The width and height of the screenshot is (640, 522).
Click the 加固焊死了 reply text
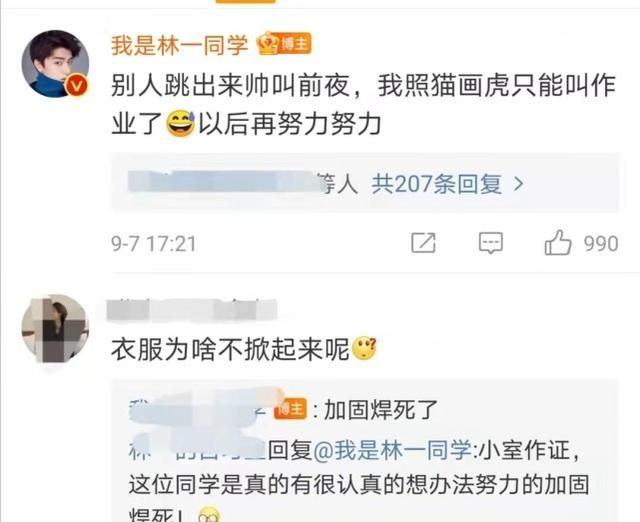click(380, 410)
